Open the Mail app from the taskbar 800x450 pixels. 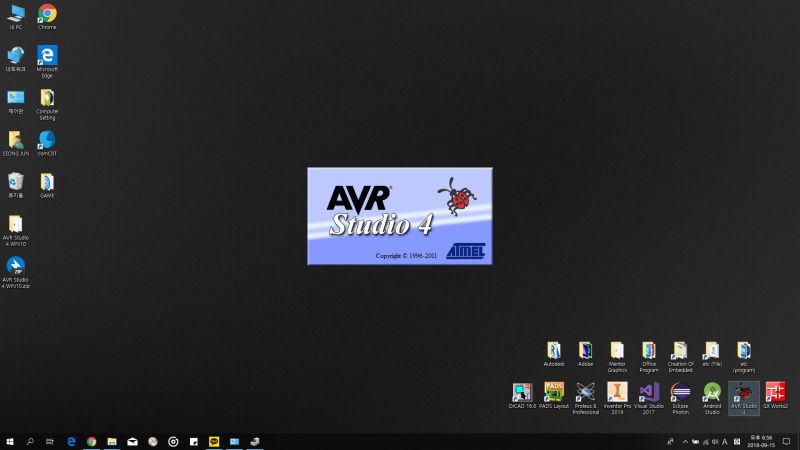[132, 442]
